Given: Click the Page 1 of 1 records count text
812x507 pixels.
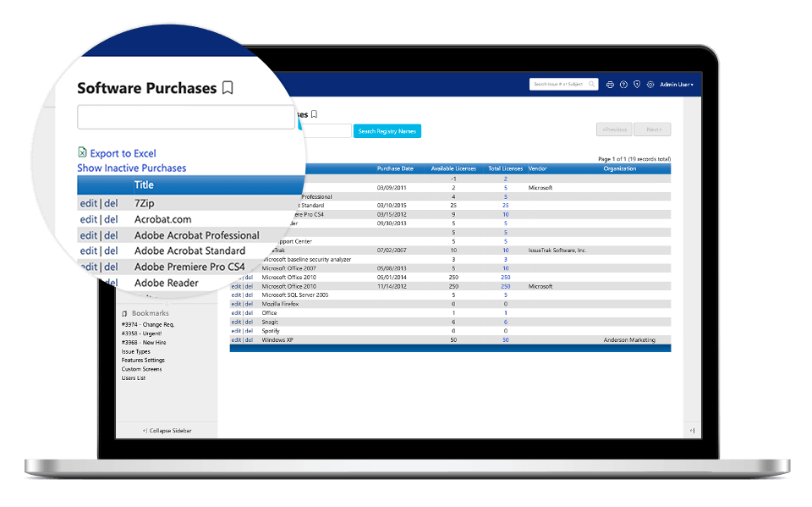Looking at the screenshot, I should coord(634,159).
